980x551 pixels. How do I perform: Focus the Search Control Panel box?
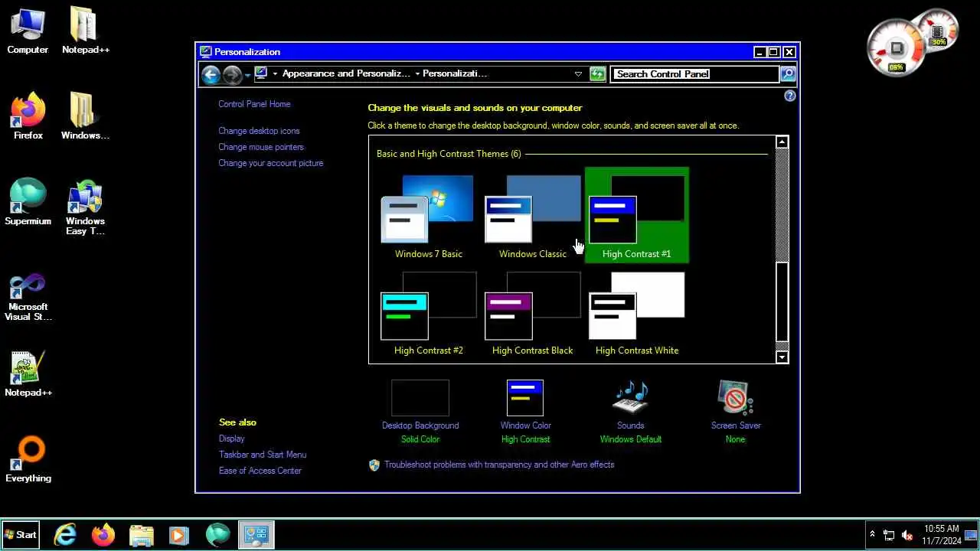click(695, 73)
